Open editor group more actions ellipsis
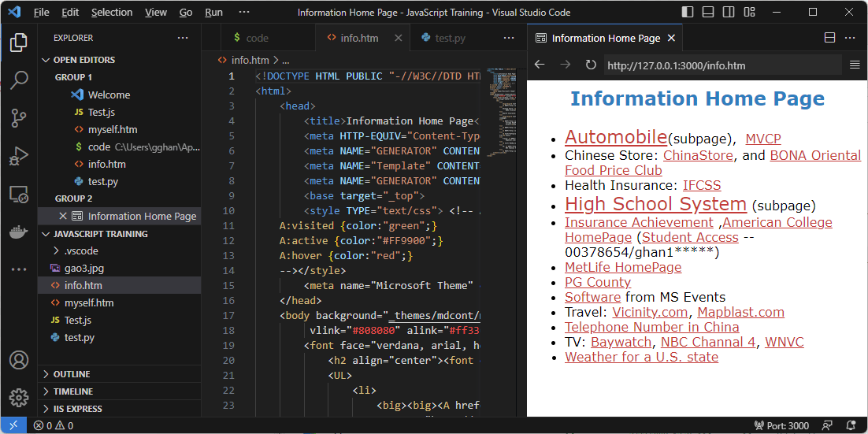This screenshot has width=868, height=434. (509, 38)
